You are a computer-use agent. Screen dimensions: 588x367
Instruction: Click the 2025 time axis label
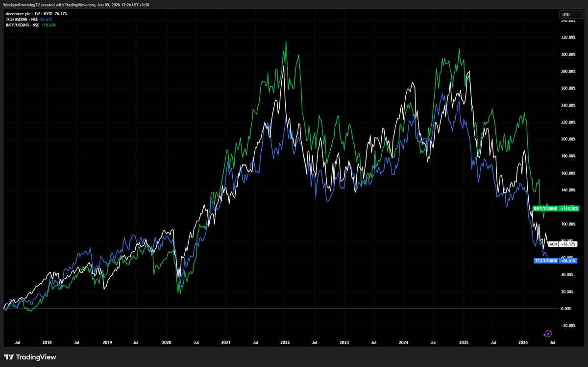[x=464, y=341]
